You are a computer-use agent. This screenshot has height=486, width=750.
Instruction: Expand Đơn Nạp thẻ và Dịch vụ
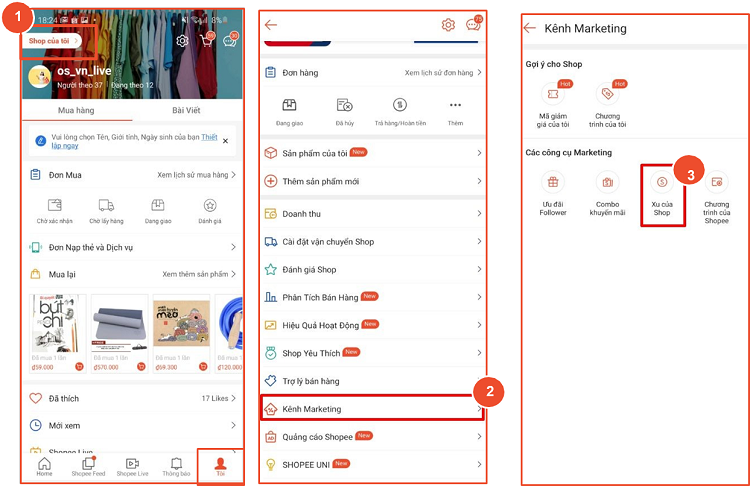132,247
